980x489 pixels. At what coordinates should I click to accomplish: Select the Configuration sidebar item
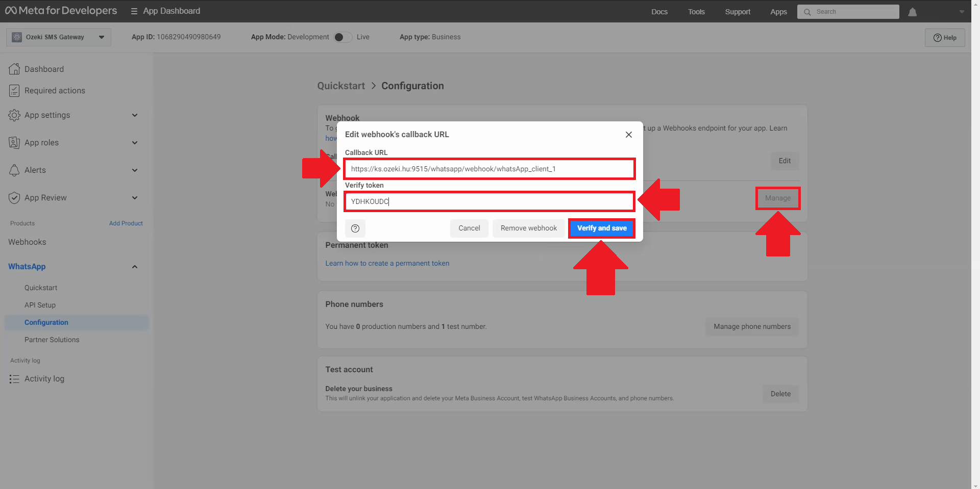[77, 322]
